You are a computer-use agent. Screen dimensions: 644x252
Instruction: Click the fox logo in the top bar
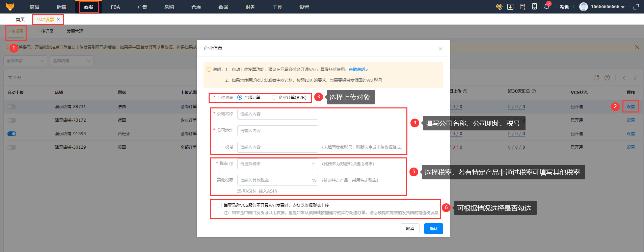[10, 7]
